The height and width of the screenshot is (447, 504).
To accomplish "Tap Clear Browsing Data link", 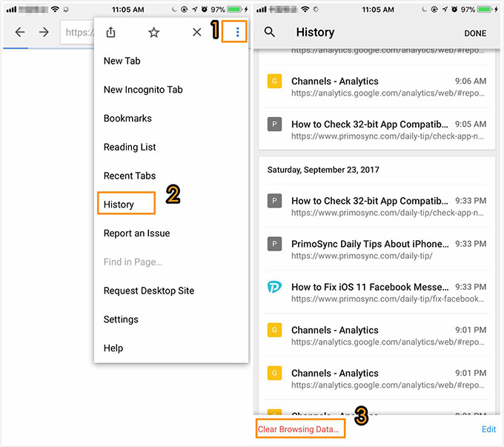I will click(x=298, y=429).
